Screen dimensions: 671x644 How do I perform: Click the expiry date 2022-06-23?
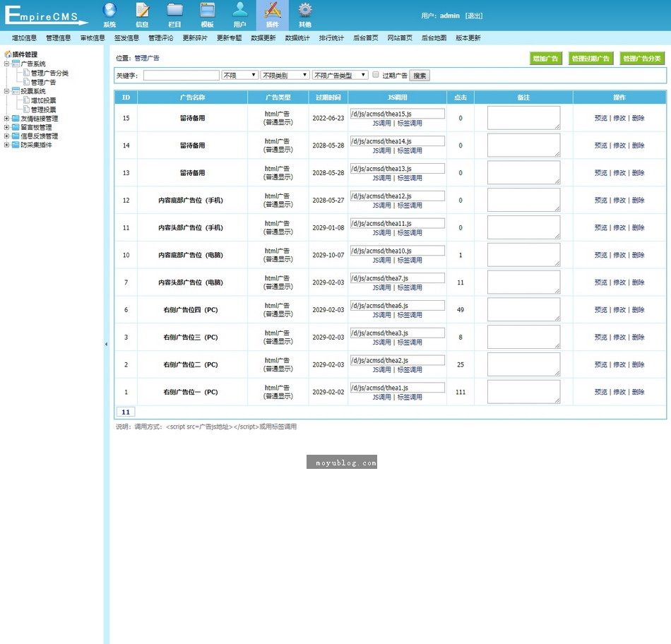[328, 118]
